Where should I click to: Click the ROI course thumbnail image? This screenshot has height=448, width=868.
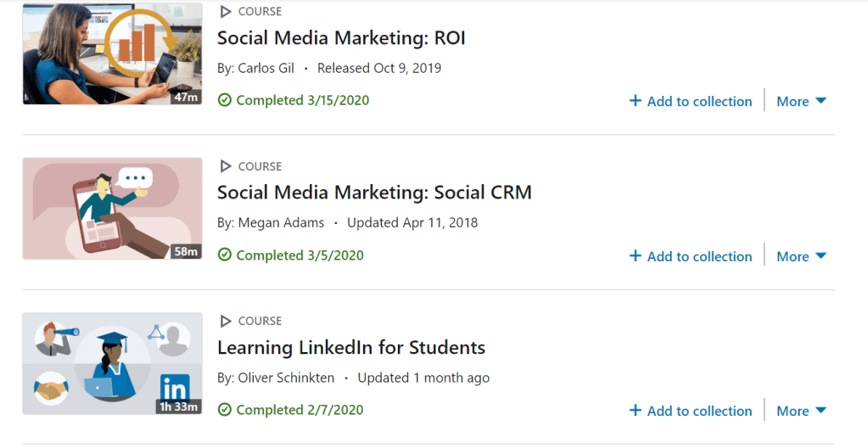click(x=112, y=53)
